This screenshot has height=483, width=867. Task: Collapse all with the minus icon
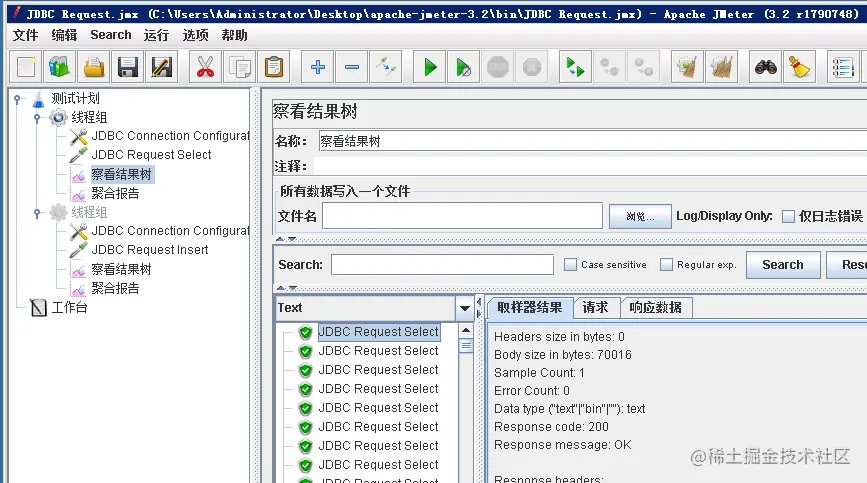(x=352, y=67)
